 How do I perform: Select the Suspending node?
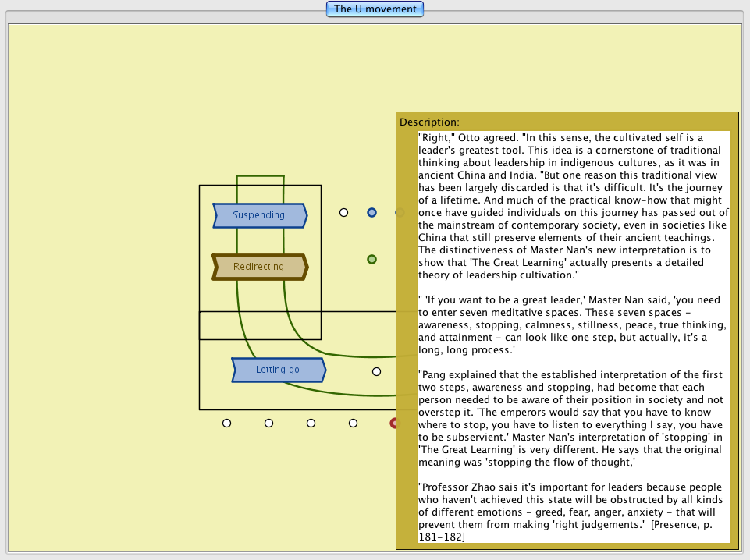tap(260, 215)
